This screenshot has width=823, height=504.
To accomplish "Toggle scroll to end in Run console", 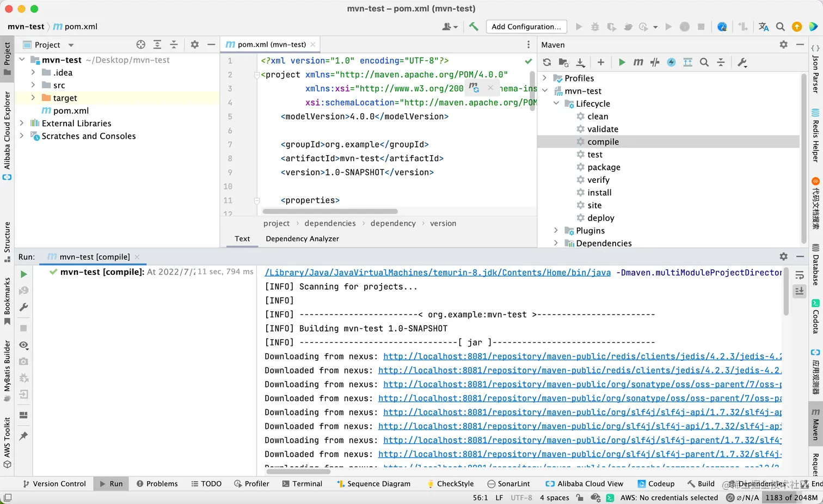I will coord(799,291).
